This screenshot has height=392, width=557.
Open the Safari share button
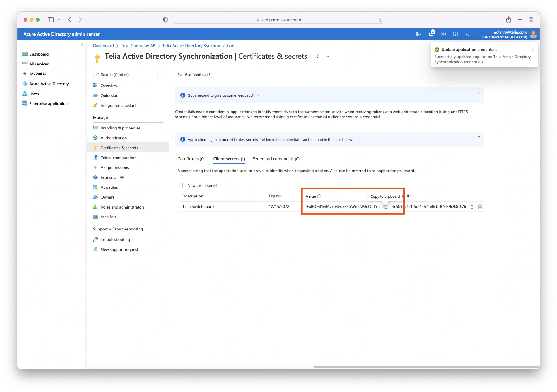click(508, 19)
